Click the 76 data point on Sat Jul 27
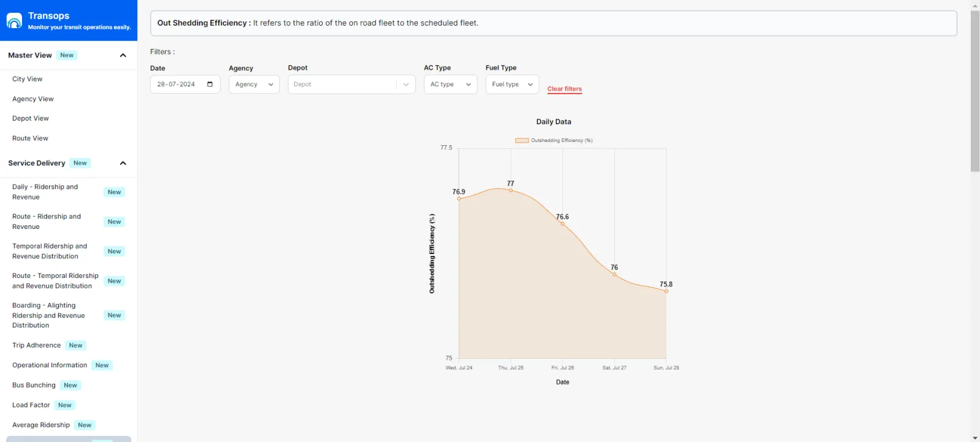This screenshot has width=980, height=442. point(614,274)
